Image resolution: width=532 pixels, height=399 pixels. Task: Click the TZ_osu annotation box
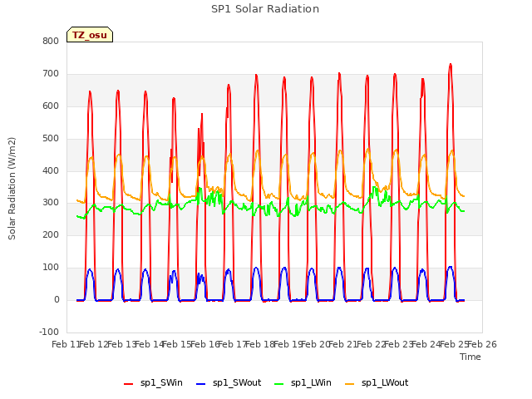[90, 35]
